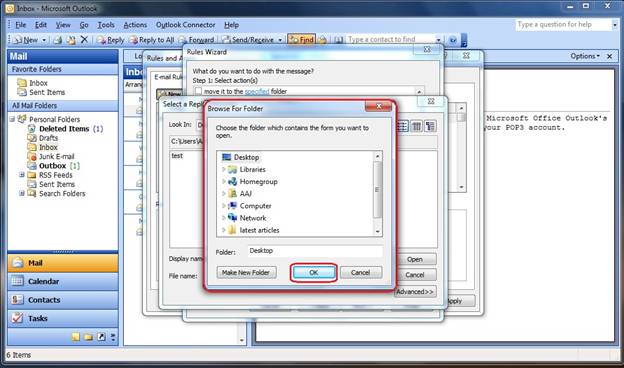The image size is (624, 368).
Task: Click the OK button in Browse For Folder
Action: pos(314,273)
